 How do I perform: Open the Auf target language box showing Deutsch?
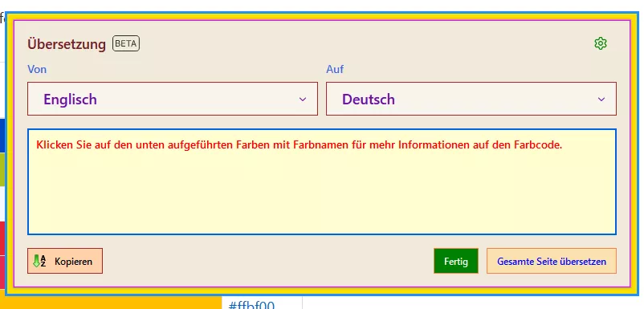click(x=471, y=99)
